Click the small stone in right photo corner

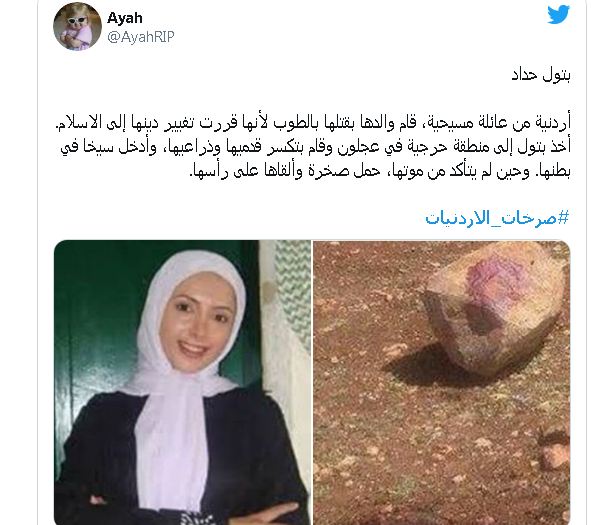[555, 455]
